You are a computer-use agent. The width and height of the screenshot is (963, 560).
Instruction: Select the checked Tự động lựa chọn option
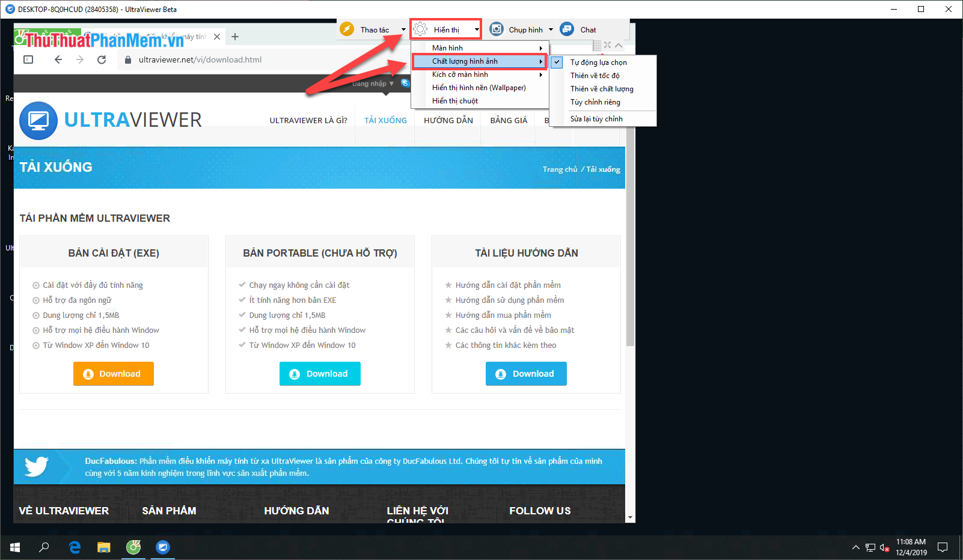click(603, 62)
